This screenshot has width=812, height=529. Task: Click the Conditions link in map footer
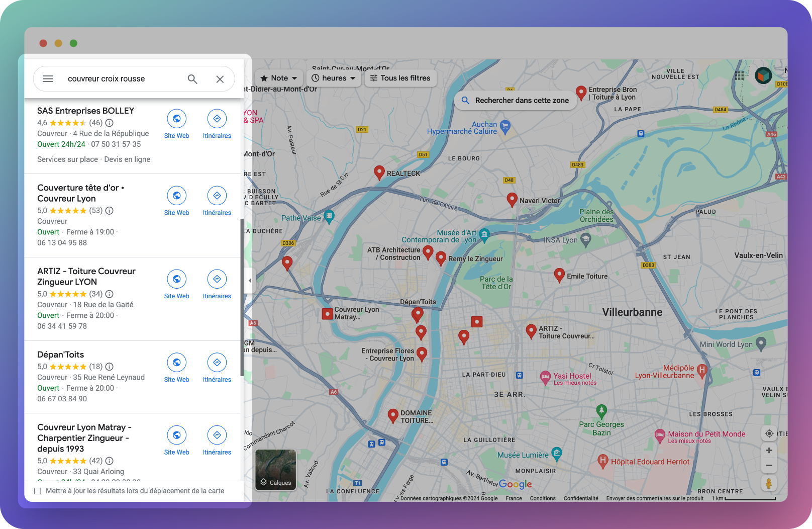(x=543, y=498)
